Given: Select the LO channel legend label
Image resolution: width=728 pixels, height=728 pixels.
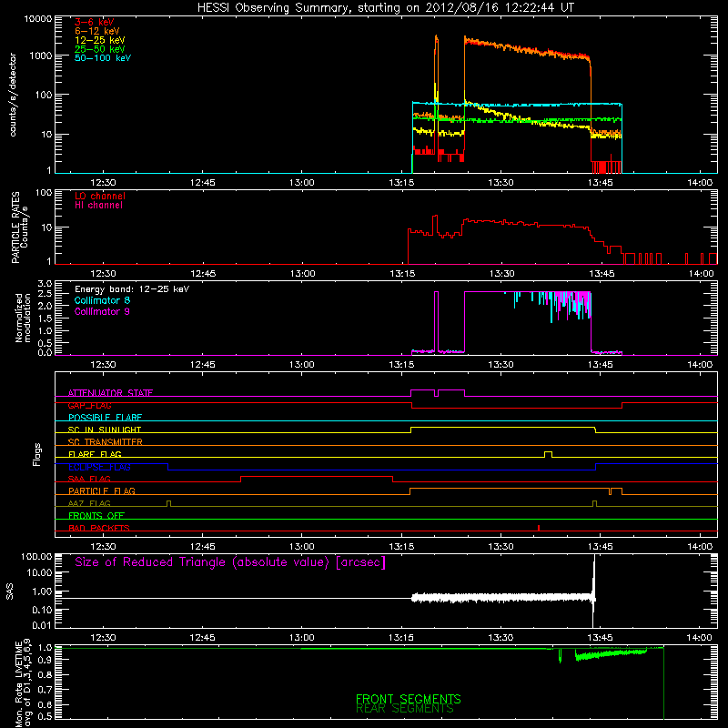Looking at the screenshot, I should point(100,196).
